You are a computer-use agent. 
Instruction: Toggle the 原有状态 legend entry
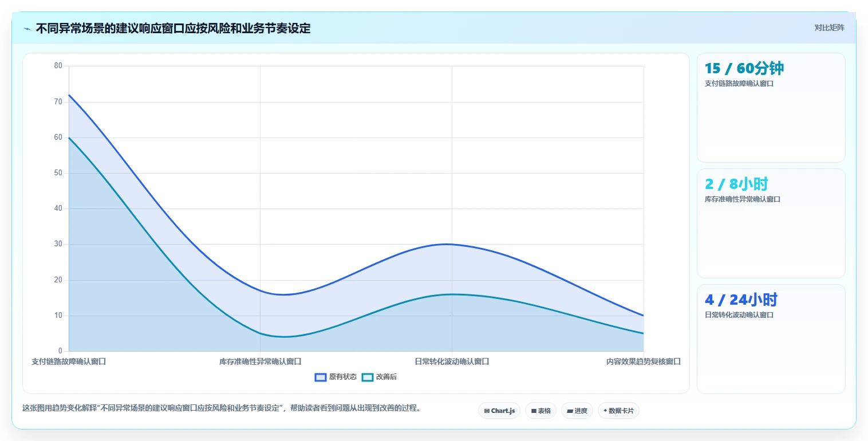(336, 377)
